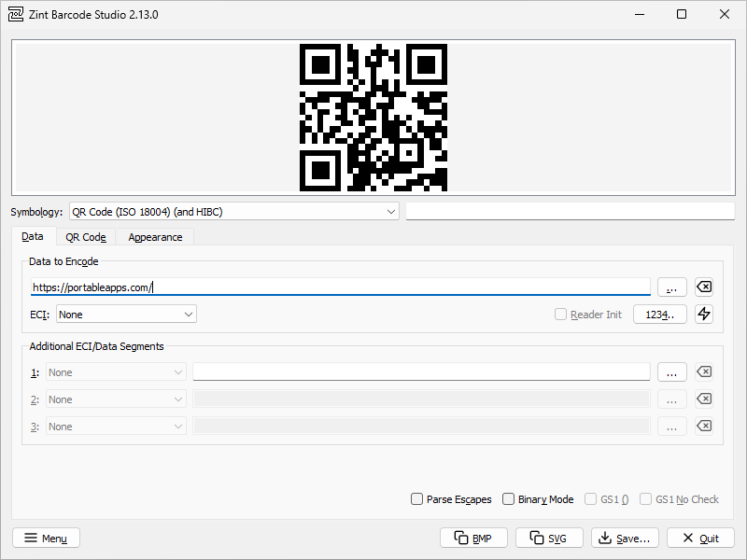Screen dimensions: 747x560
Task: Click the data to encode URL field
Action: pos(341,287)
